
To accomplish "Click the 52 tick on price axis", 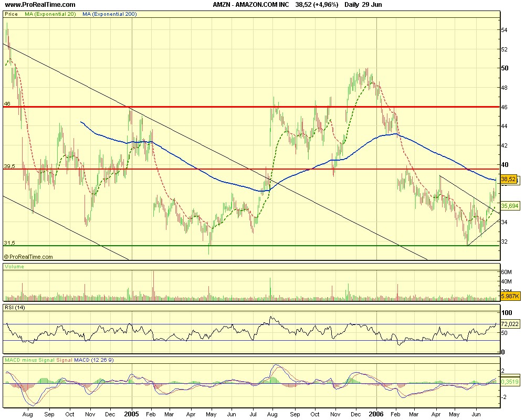I will (x=504, y=49).
